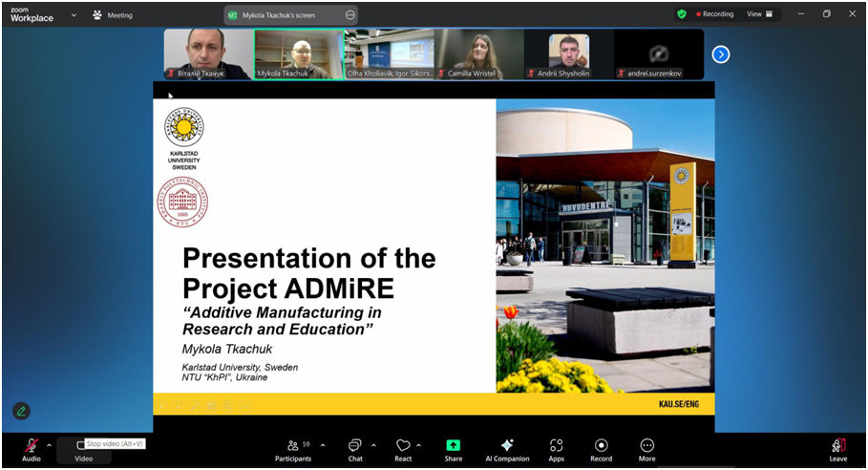Expand the arrow next to Participants
Image resolution: width=868 pixels, height=470 pixels.
(323, 445)
